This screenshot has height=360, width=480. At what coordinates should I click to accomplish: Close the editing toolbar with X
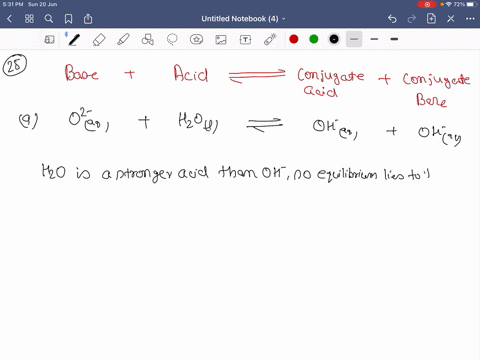point(451,19)
